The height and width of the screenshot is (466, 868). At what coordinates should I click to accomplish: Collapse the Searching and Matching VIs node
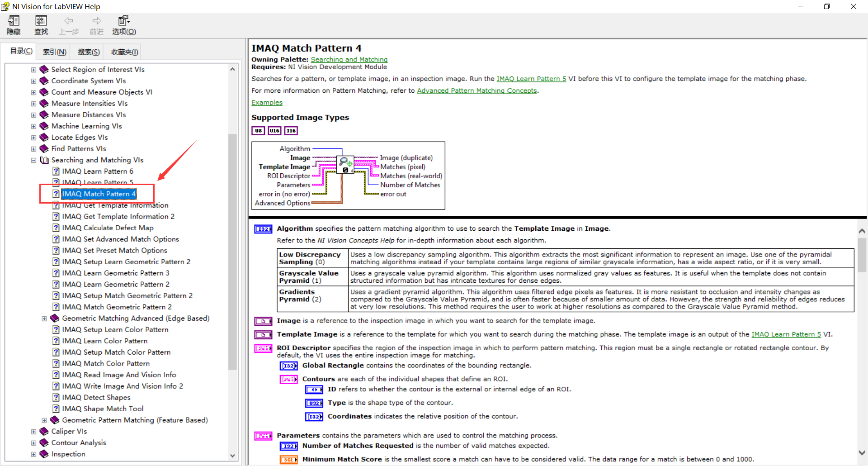click(x=33, y=160)
